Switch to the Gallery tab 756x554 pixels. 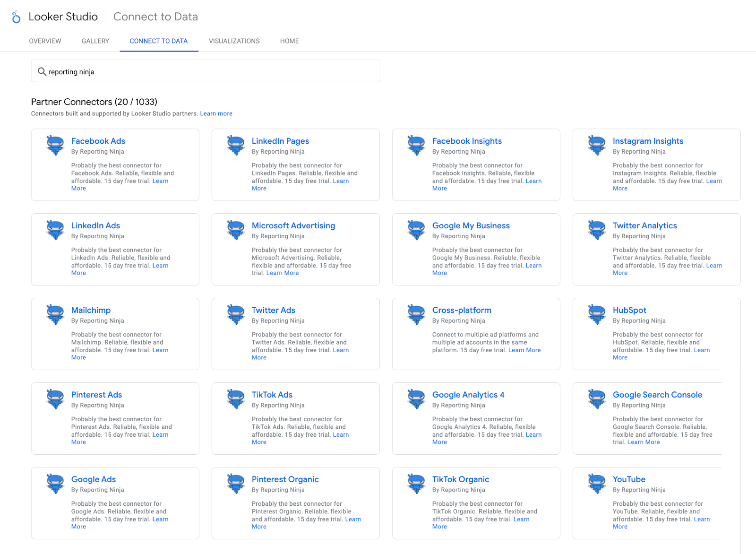95,41
